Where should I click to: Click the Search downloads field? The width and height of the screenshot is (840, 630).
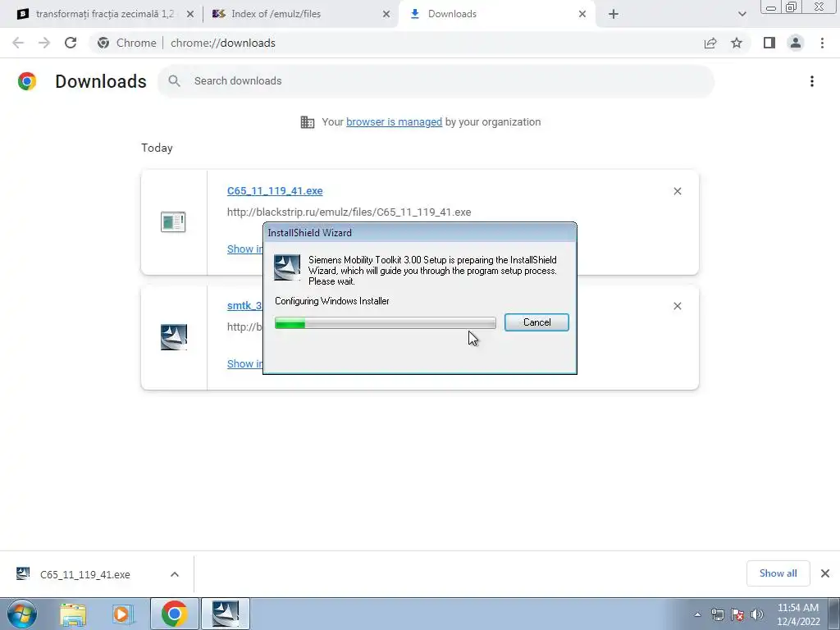point(436,81)
